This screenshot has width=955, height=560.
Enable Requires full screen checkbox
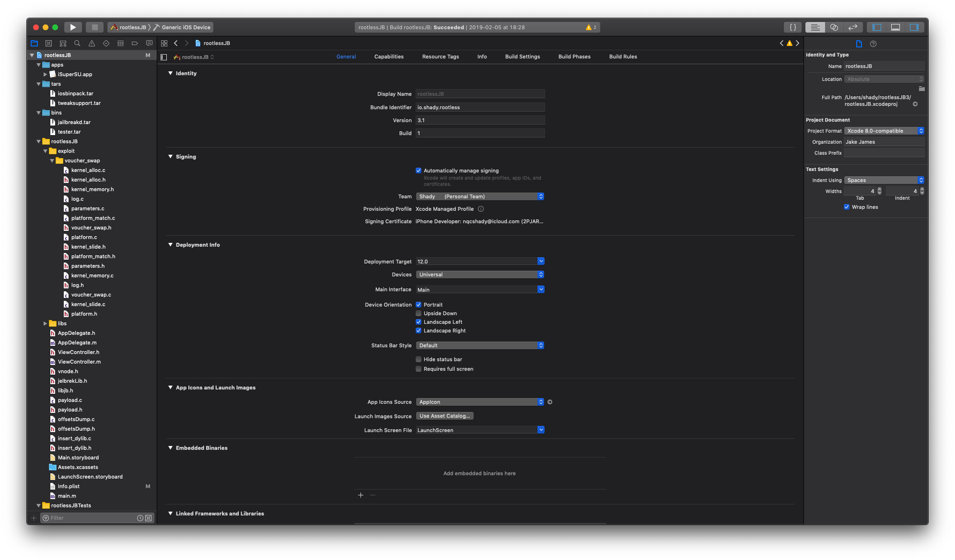(419, 369)
